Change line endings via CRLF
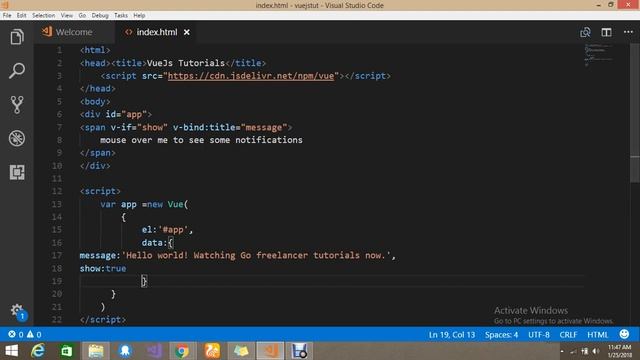The width and height of the screenshot is (640, 360). (568, 335)
